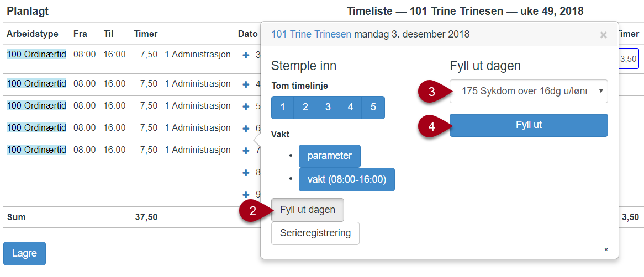Select Tom timelinje number 3
The image size is (644, 277).
tap(328, 108)
